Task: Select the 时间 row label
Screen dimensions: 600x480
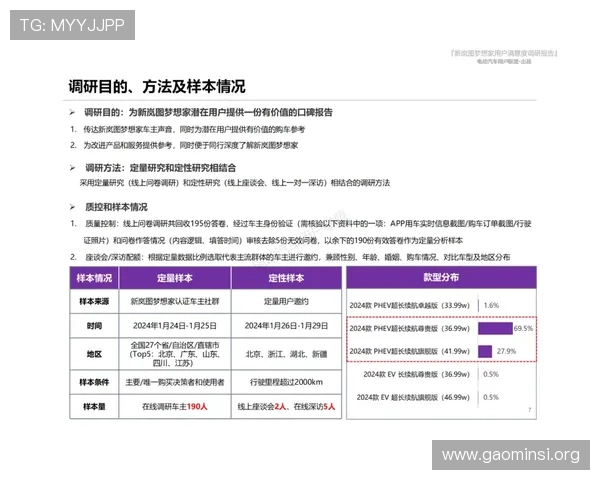Action: point(94,326)
